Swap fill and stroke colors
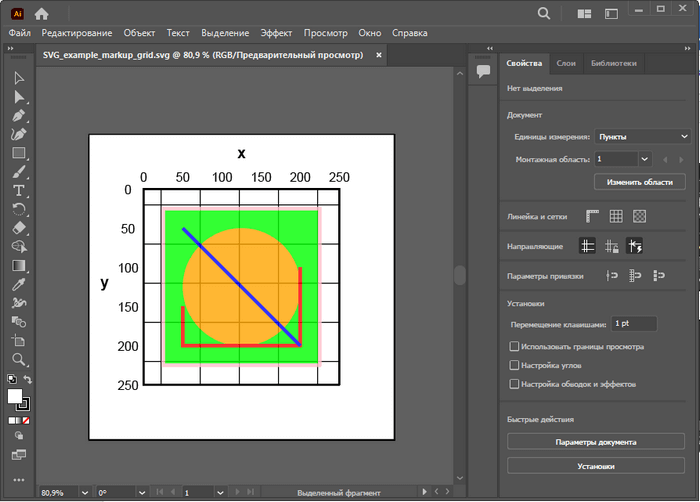 [x=28, y=379]
